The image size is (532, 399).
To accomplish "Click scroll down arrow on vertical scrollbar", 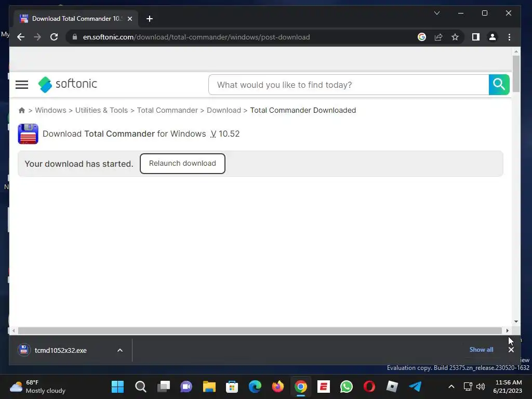I will [516, 321].
